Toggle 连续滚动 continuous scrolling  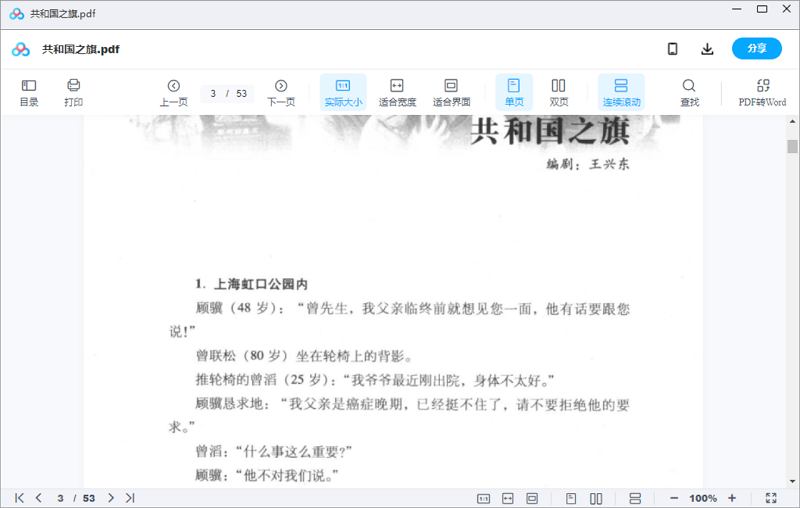(x=621, y=92)
